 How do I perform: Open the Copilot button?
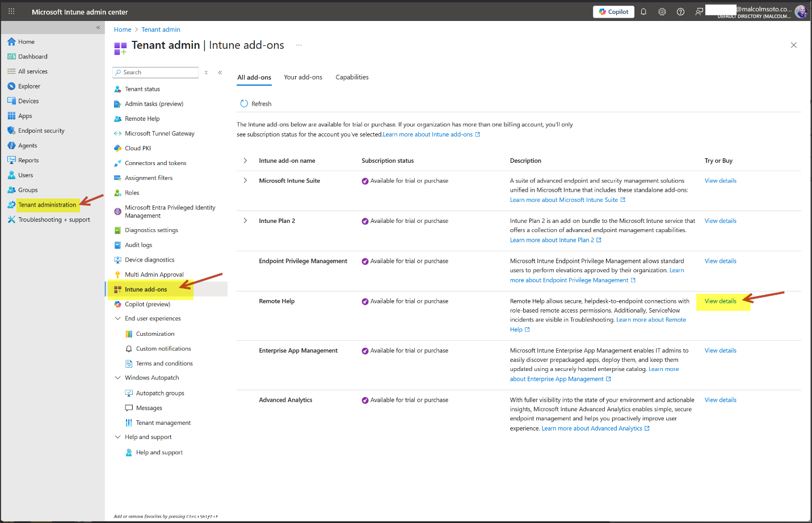pyautogui.click(x=613, y=12)
